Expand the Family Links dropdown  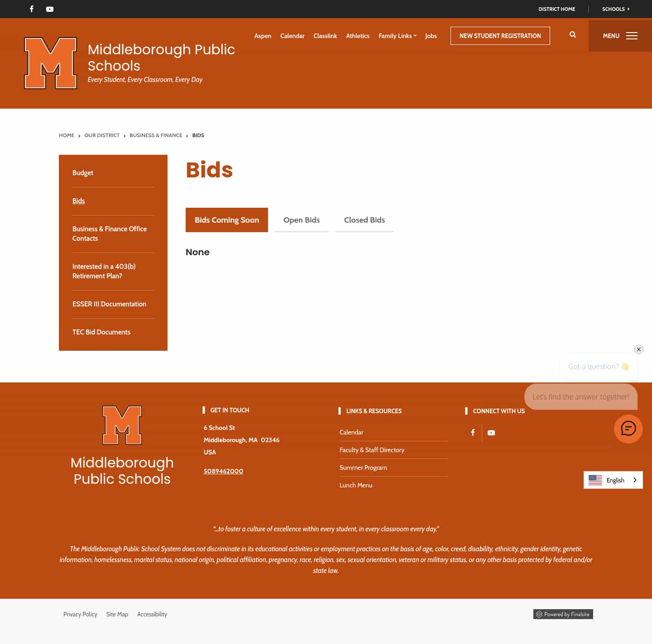(x=397, y=36)
